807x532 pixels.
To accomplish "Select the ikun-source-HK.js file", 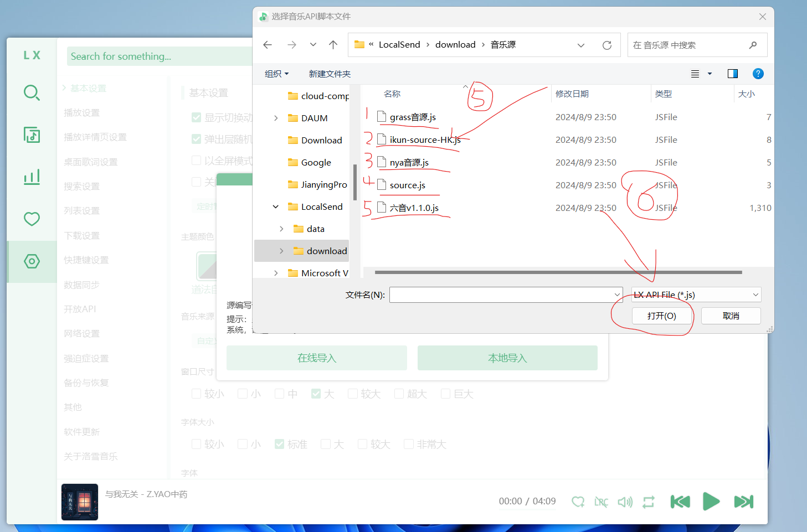I will coord(425,140).
